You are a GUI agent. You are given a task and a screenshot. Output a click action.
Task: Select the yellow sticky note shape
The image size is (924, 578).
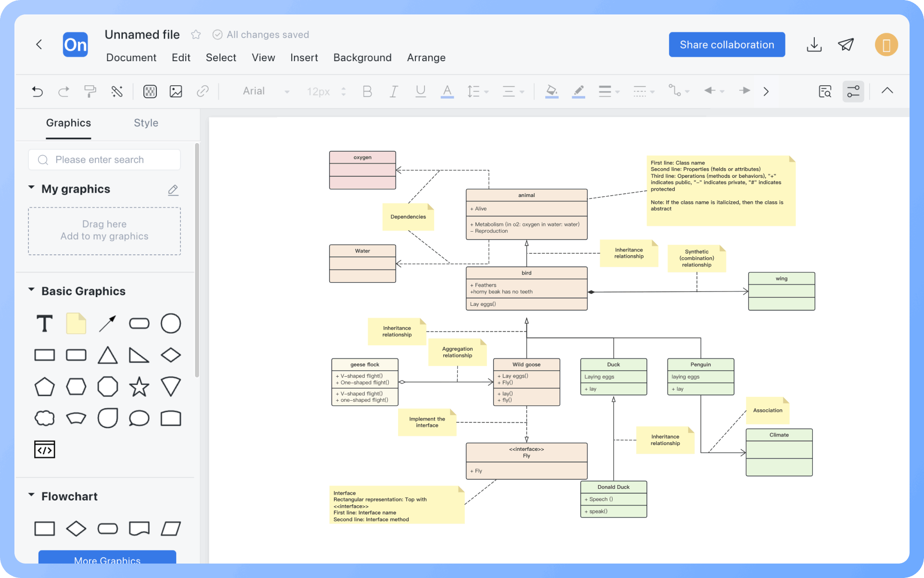76,324
